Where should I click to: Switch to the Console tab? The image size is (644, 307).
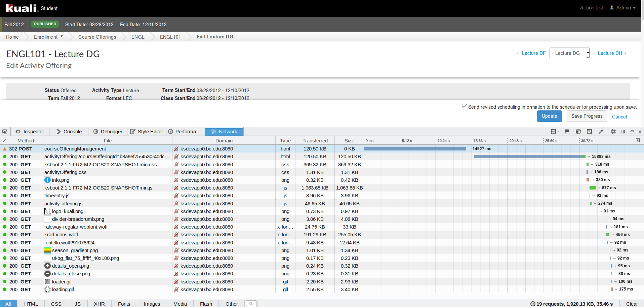pyautogui.click(x=69, y=132)
